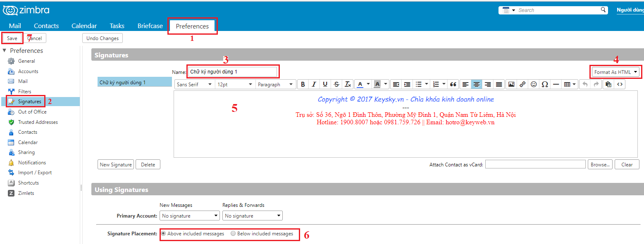Insert a bulleted list

coord(419,84)
